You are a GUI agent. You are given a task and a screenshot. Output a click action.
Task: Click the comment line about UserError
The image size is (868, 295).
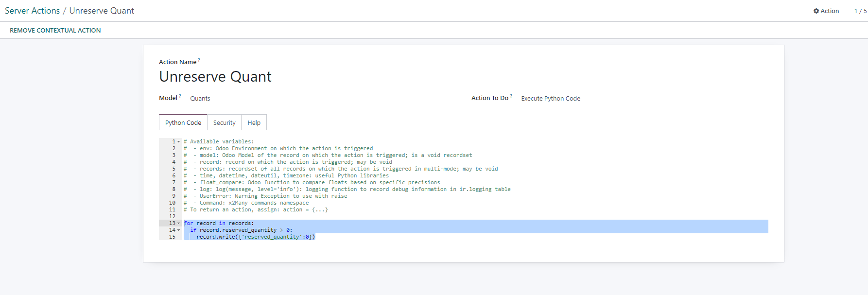(x=265, y=196)
